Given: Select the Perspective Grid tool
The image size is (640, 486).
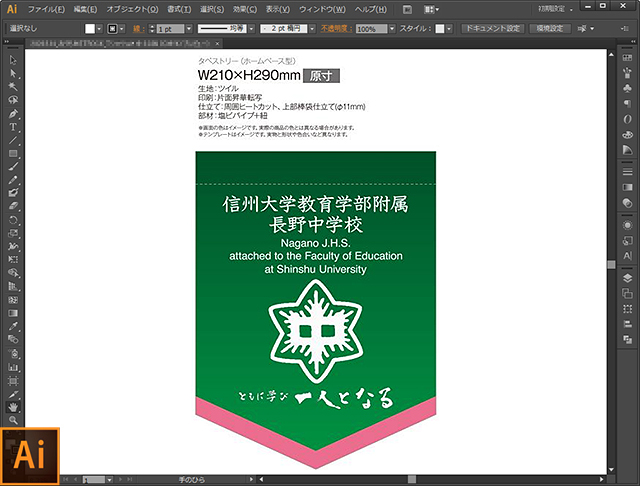Looking at the screenshot, I should 13,286.
